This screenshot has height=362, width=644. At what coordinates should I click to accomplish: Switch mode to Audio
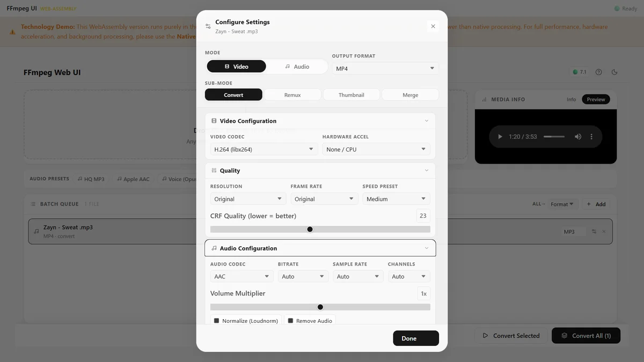point(297,67)
